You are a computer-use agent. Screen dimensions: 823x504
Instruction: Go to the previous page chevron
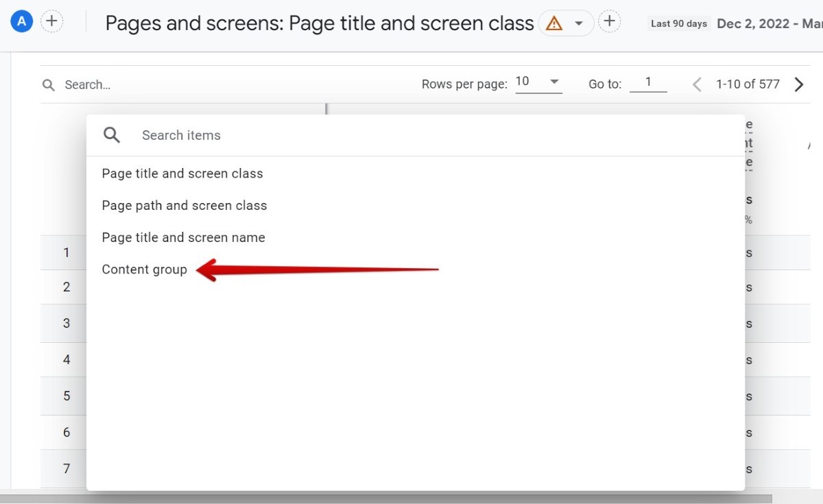point(697,84)
